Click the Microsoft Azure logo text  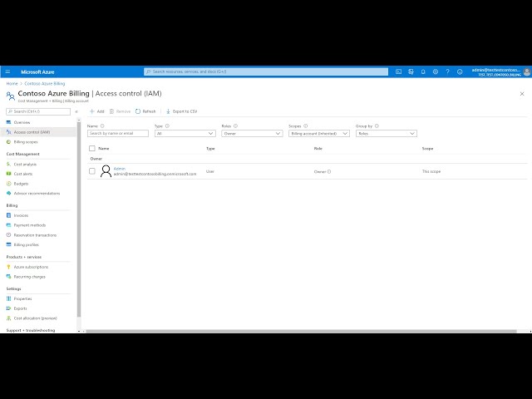coord(37,72)
